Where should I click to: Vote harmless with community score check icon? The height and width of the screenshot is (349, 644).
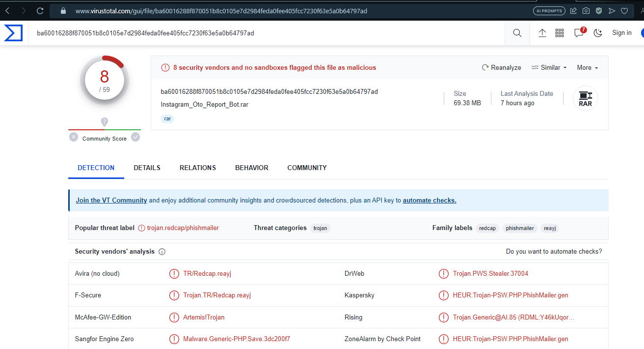[x=135, y=137]
